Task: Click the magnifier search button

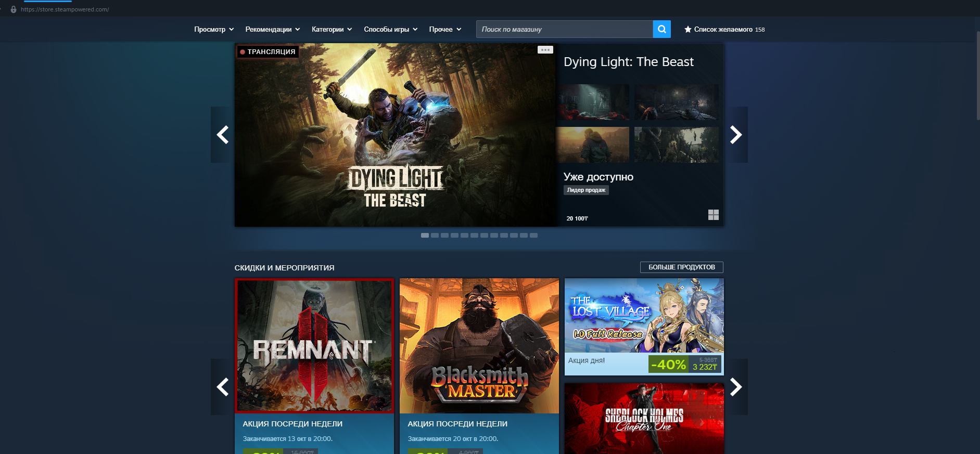Action: tap(661, 29)
